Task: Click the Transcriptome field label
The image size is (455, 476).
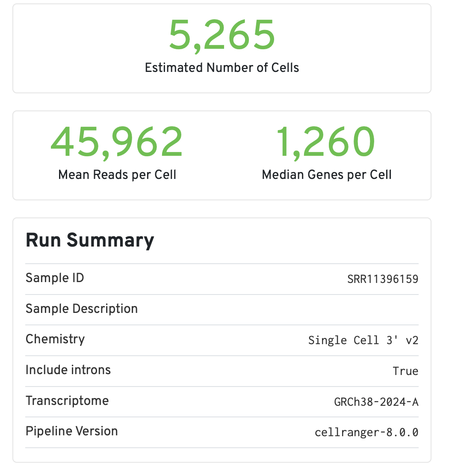Action: tap(67, 401)
